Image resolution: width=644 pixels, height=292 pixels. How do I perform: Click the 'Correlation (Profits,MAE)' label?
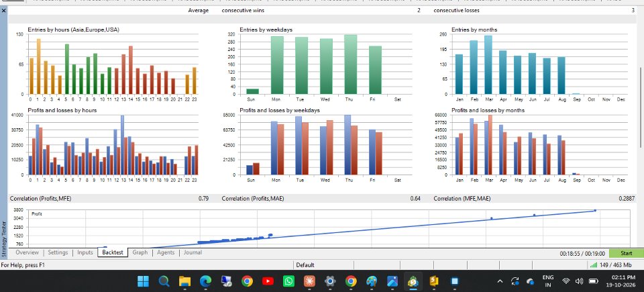tap(253, 198)
